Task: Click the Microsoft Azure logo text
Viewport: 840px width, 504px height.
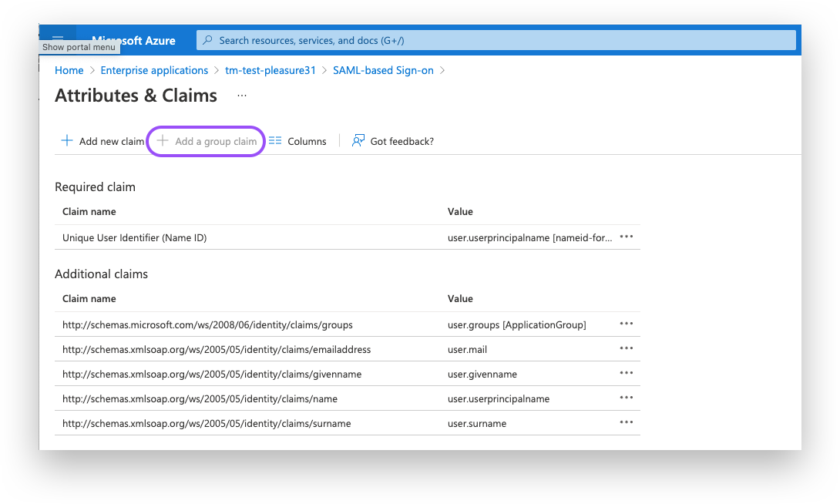Action: [x=133, y=40]
